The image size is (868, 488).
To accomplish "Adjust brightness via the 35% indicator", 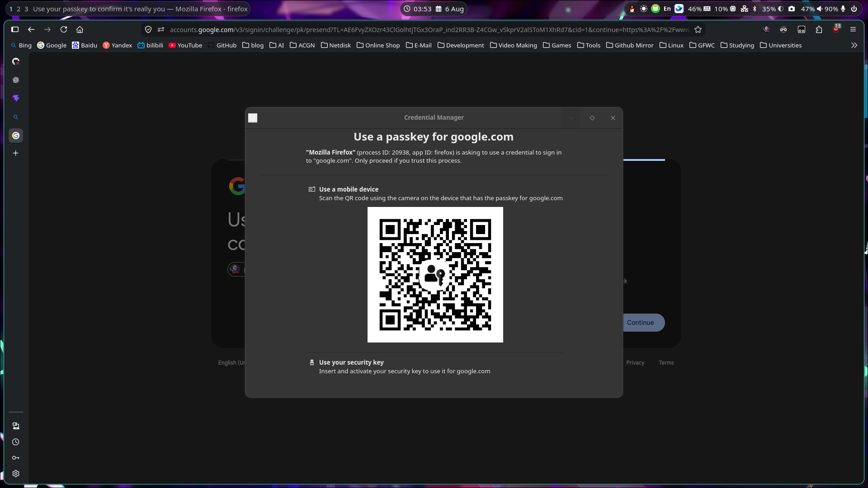I will (x=773, y=9).
